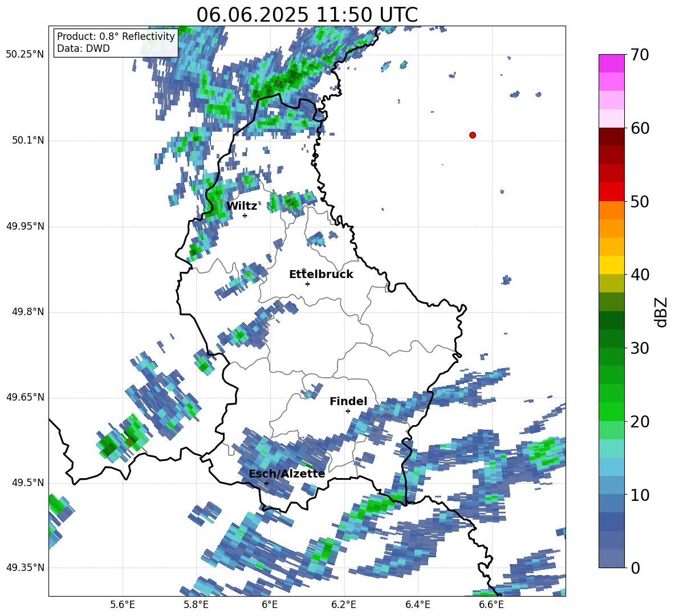Click the 49.95°N latitude label
675x616 pixels.
click(x=25, y=226)
